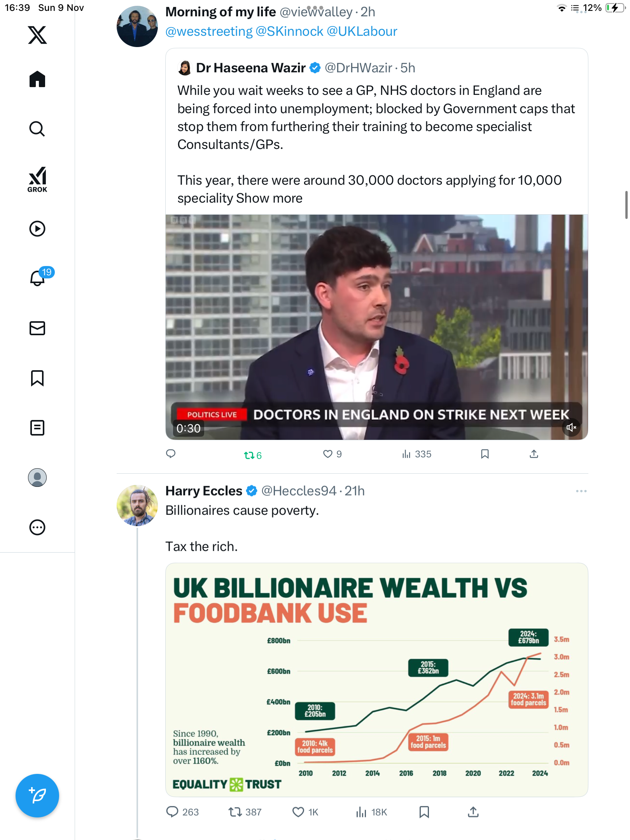This screenshot has height=840, width=630.
Task: Open more options on Harry Eccles post
Action: tap(581, 491)
